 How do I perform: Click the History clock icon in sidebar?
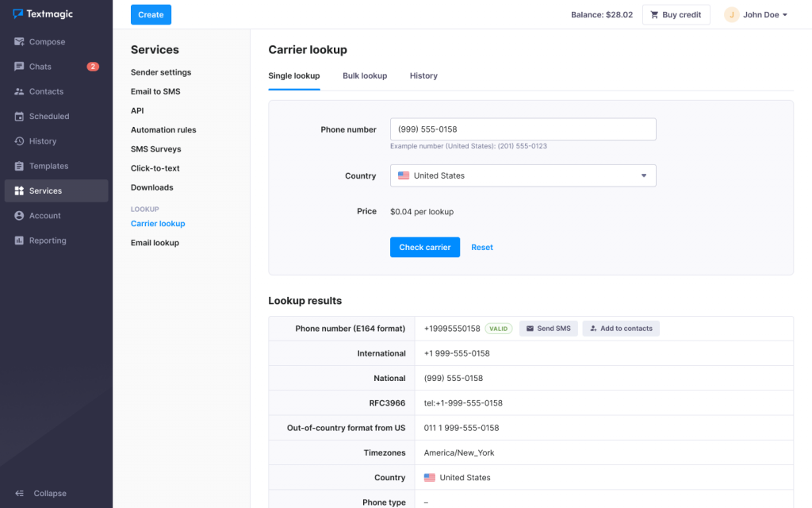tap(19, 141)
